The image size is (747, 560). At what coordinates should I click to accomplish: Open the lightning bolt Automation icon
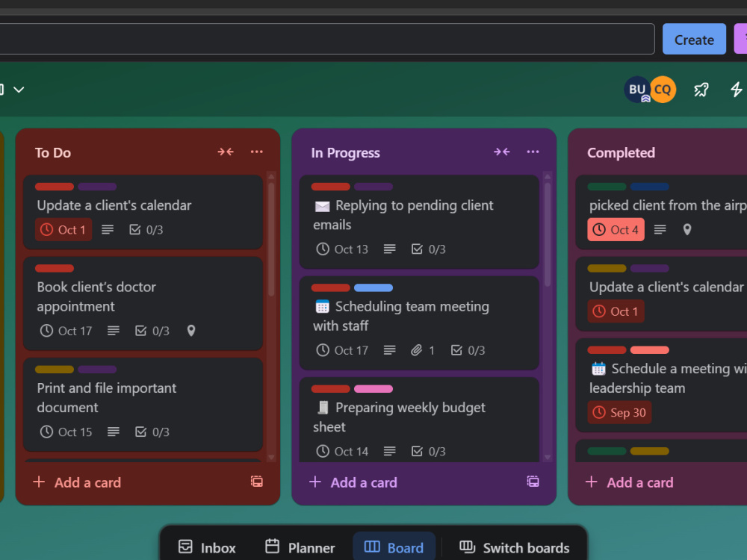pos(736,90)
